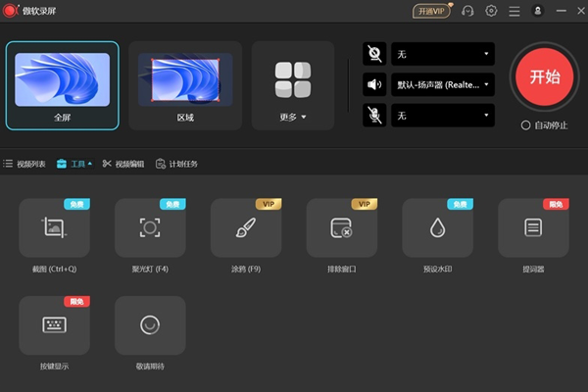Click the 聚光灯 (F4) label text
The width and height of the screenshot is (588, 392).
click(150, 269)
